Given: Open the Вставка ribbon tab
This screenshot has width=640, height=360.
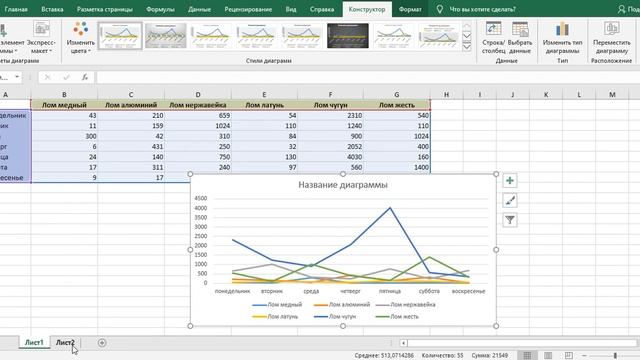Looking at the screenshot, I should [x=52, y=9].
